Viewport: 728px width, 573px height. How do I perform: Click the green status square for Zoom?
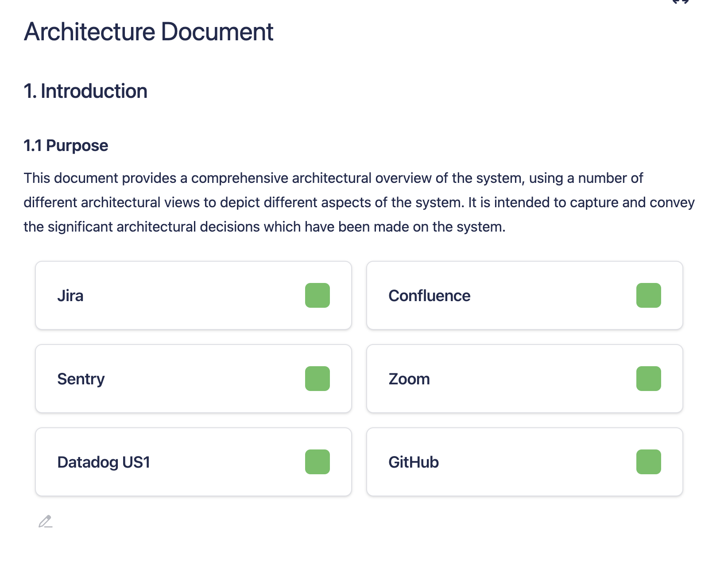(x=648, y=379)
